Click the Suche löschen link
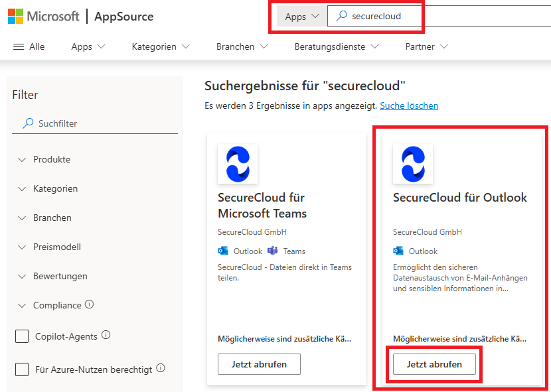 point(409,105)
